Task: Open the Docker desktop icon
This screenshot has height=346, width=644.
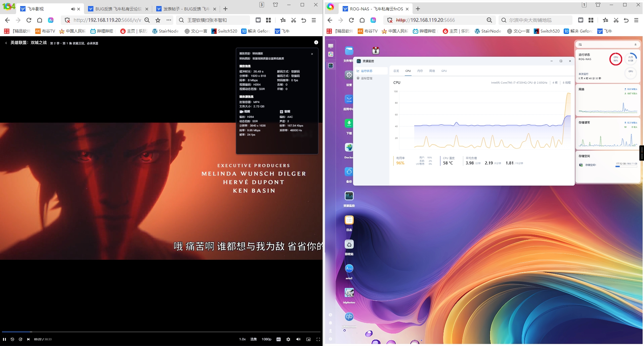Action: tap(349, 147)
